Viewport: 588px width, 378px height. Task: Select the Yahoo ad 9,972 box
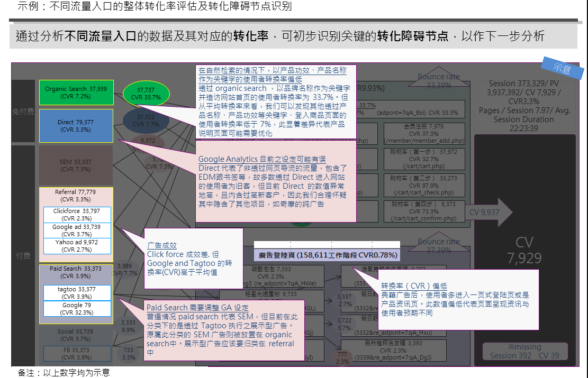[x=77, y=246]
